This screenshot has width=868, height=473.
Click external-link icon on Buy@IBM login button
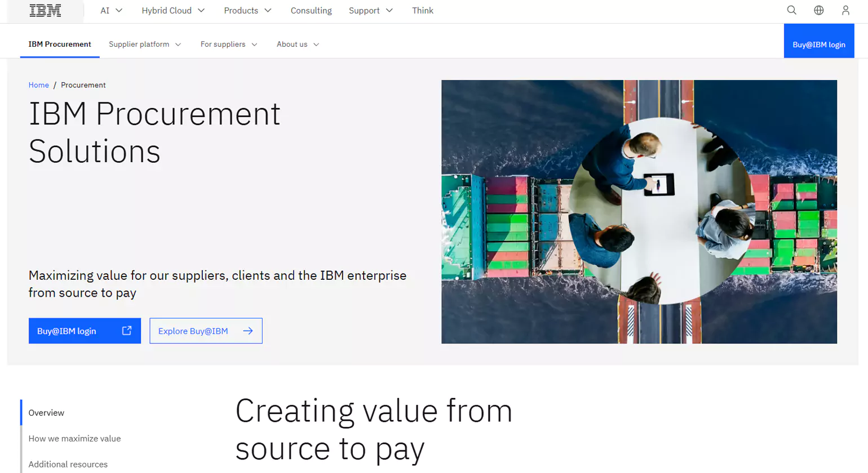pyautogui.click(x=127, y=331)
